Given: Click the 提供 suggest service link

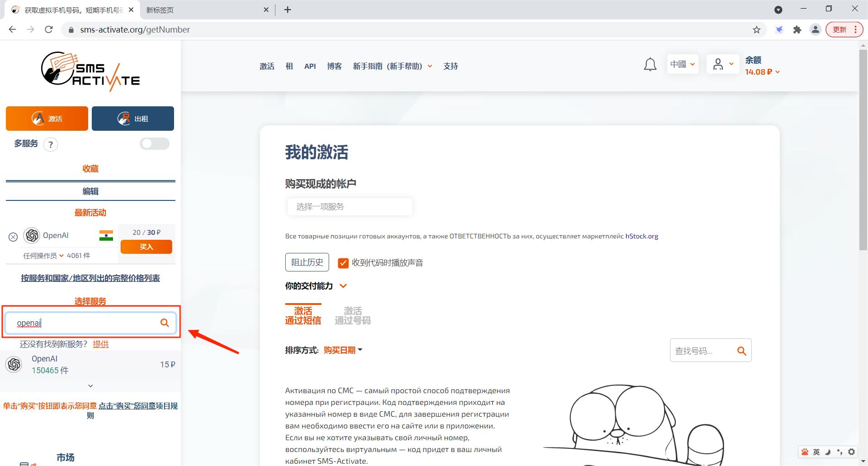Looking at the screenshot, I should coord(101,344).
